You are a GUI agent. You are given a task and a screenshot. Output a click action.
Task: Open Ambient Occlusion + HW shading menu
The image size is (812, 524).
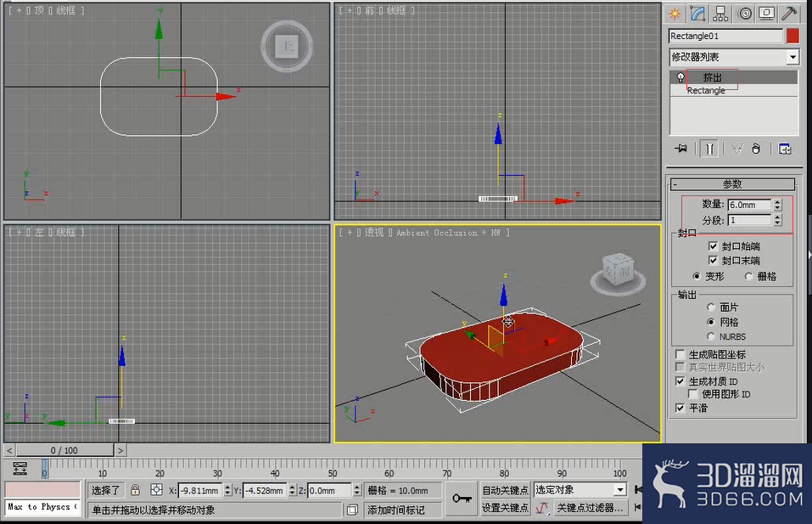tap(449, 233)
